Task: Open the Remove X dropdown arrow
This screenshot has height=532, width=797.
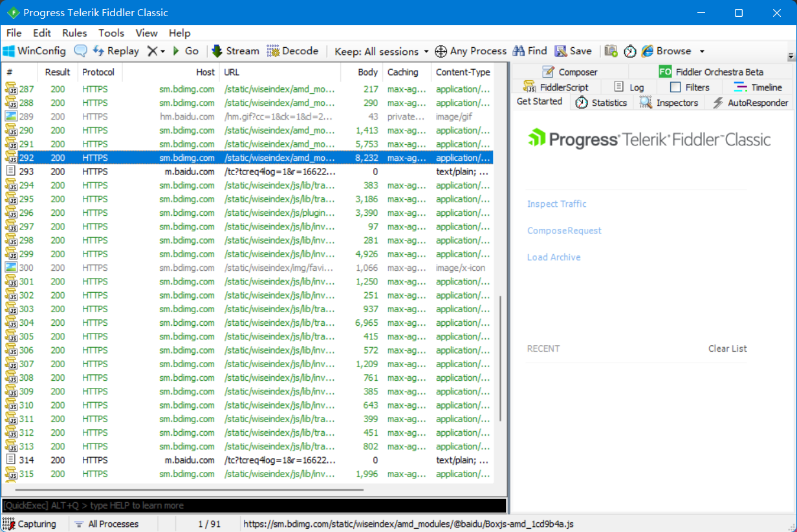Action: [x=162, y=52]
